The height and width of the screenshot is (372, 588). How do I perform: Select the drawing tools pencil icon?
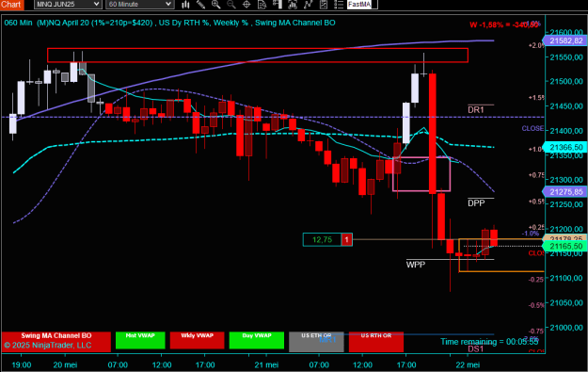(x=200, y=4)
